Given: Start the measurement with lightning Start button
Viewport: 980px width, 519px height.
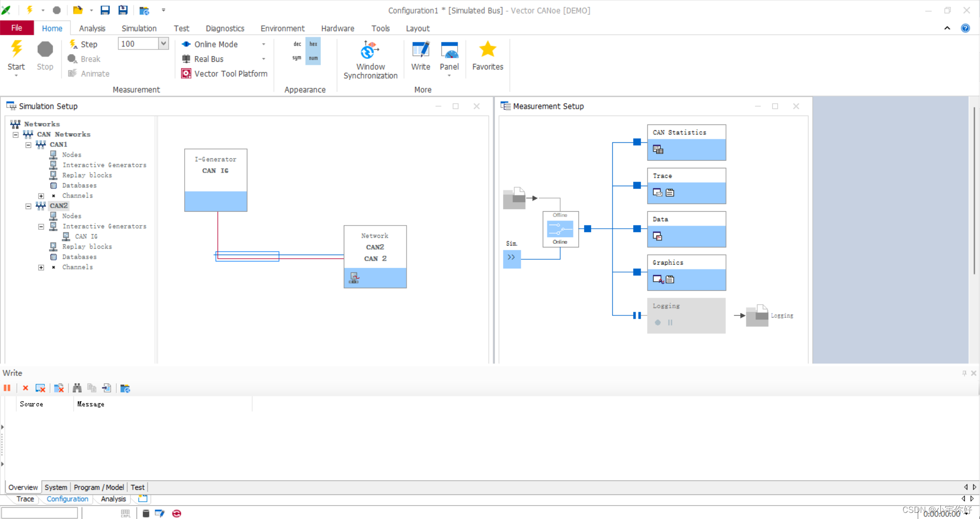Looking at the screenshot, I should point(16,55).
